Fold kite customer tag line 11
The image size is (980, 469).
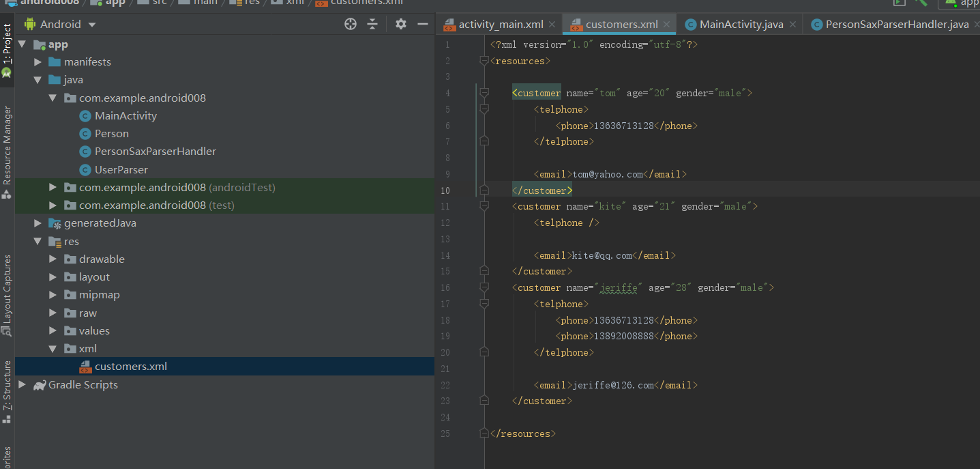click(x=484, y=206)
